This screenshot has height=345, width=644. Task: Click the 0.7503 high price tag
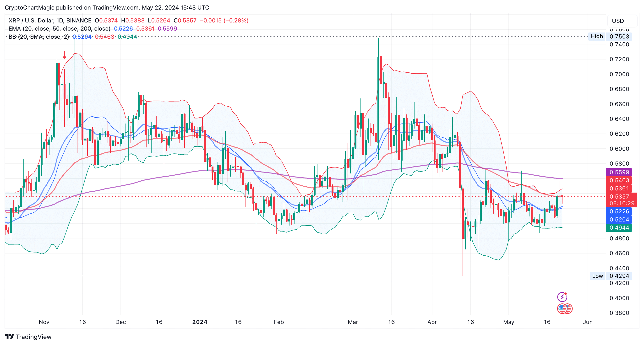pyautogui.click(x=619, y=37)
